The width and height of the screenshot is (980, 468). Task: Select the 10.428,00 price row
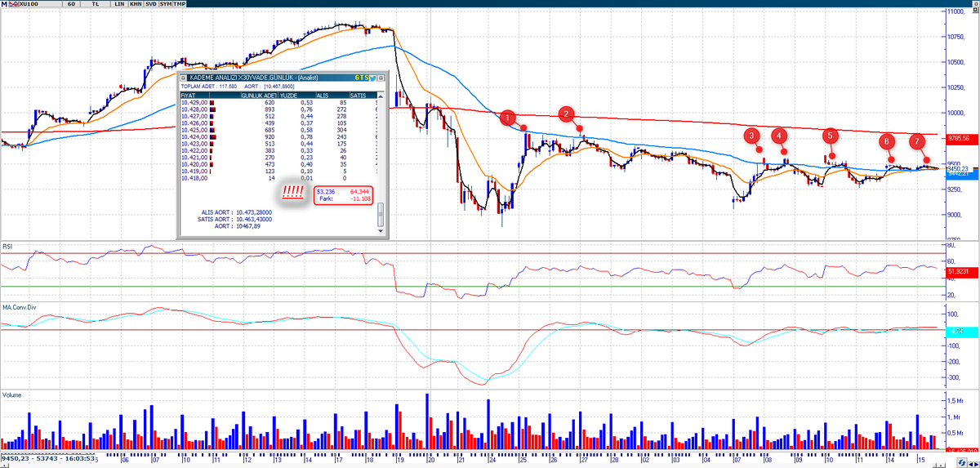click(x=278, y=109)
